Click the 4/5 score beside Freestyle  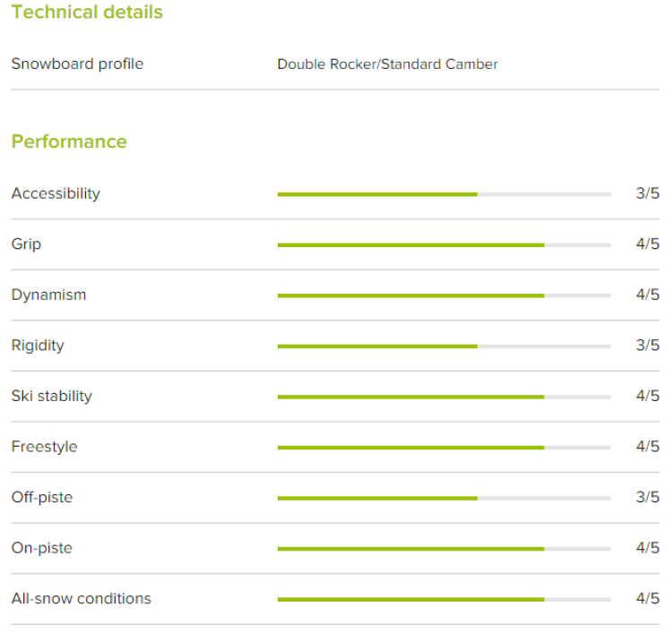coord(647,447)
